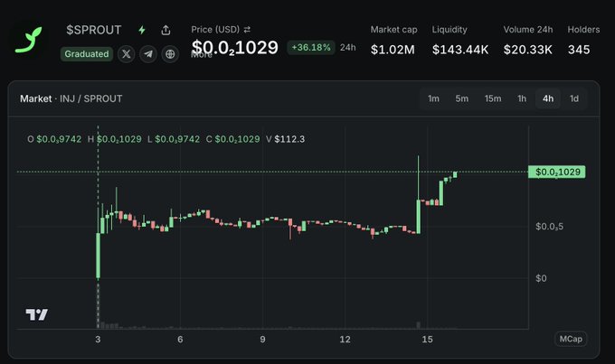
Task: Click the $0 price axis label
Action: click(x=541, y=278)
